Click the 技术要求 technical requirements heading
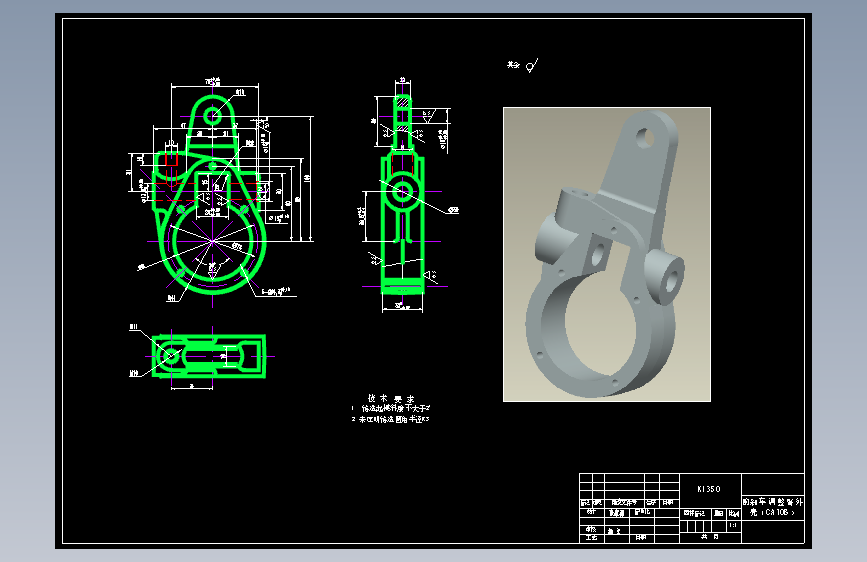867x562 pixels. 391,398
